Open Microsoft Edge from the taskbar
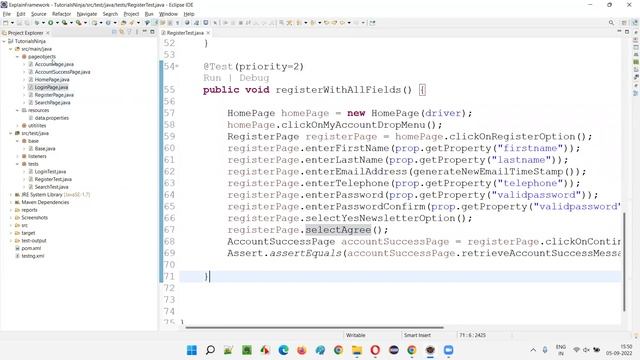 click(283, 350)
